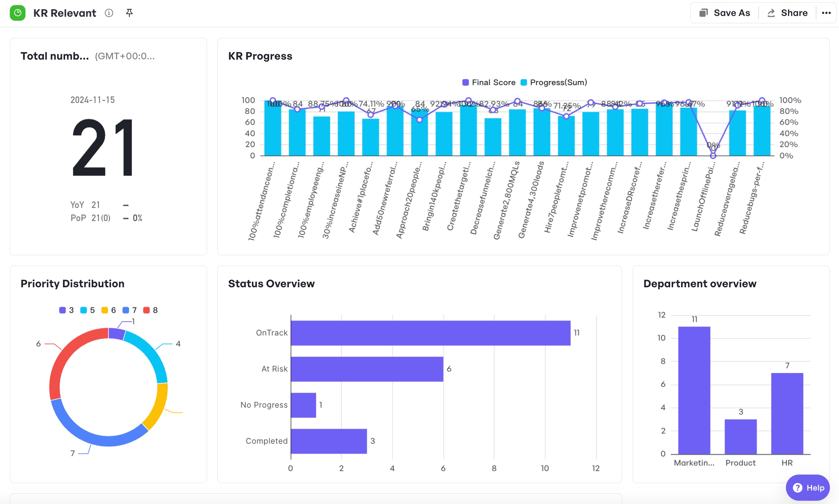839x504 pixels.
Task: Click the PoP label
Action: pos(78,218)
